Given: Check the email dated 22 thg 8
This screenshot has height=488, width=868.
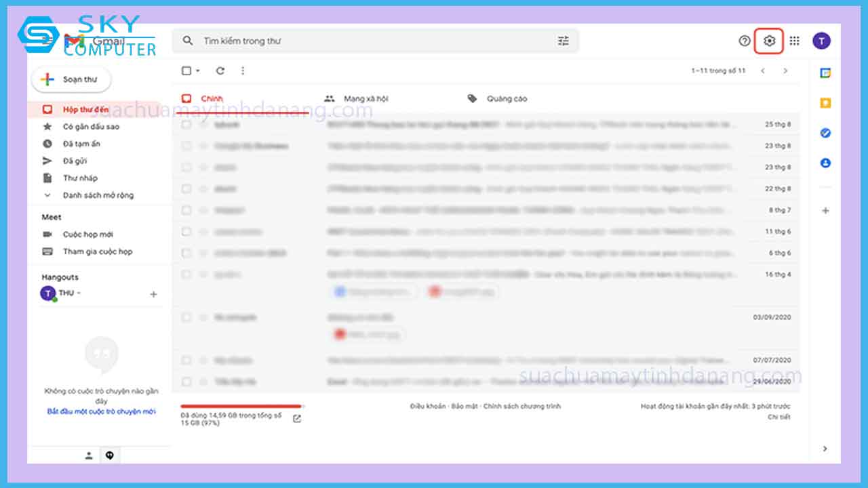Looking at the screenshot, I should tap(186, 188).
